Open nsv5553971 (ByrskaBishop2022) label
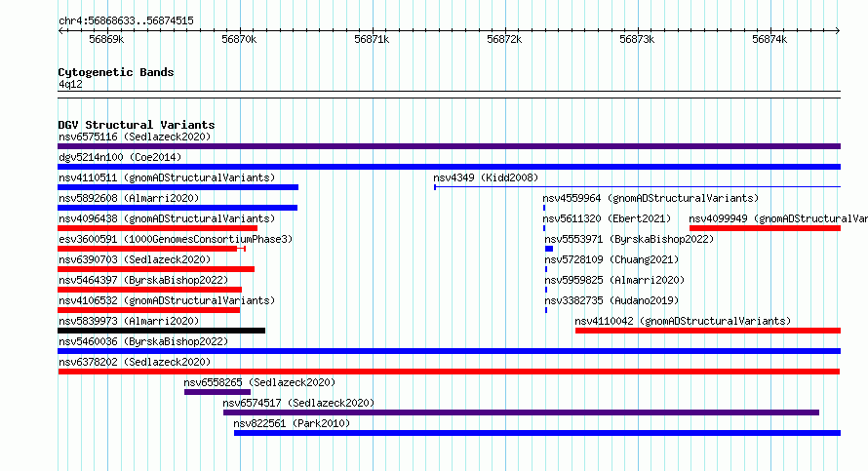868x471 pixels. click(x=629, y=239)
